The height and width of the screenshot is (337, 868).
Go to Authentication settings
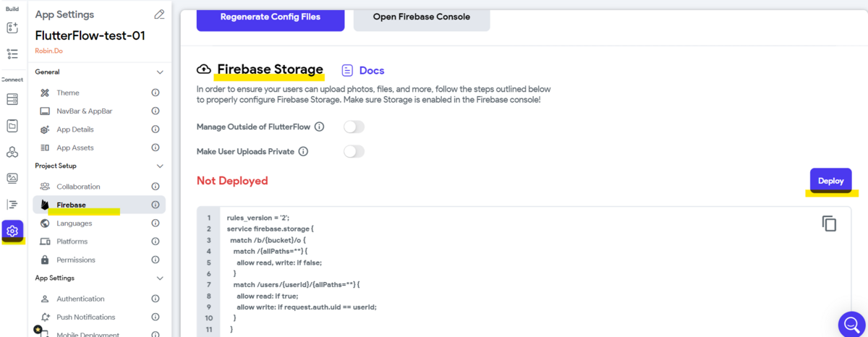pos(80,299)
